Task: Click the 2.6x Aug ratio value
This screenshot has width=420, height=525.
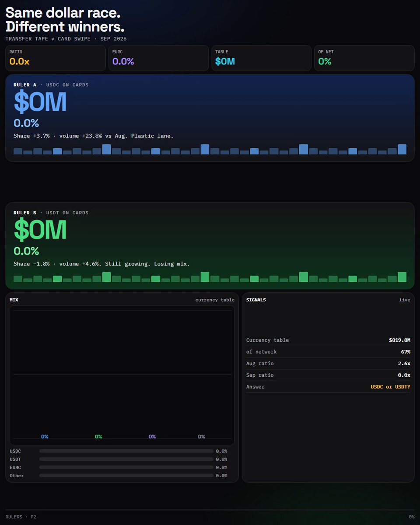Action: pyautogui.click(x=404, y=364)
